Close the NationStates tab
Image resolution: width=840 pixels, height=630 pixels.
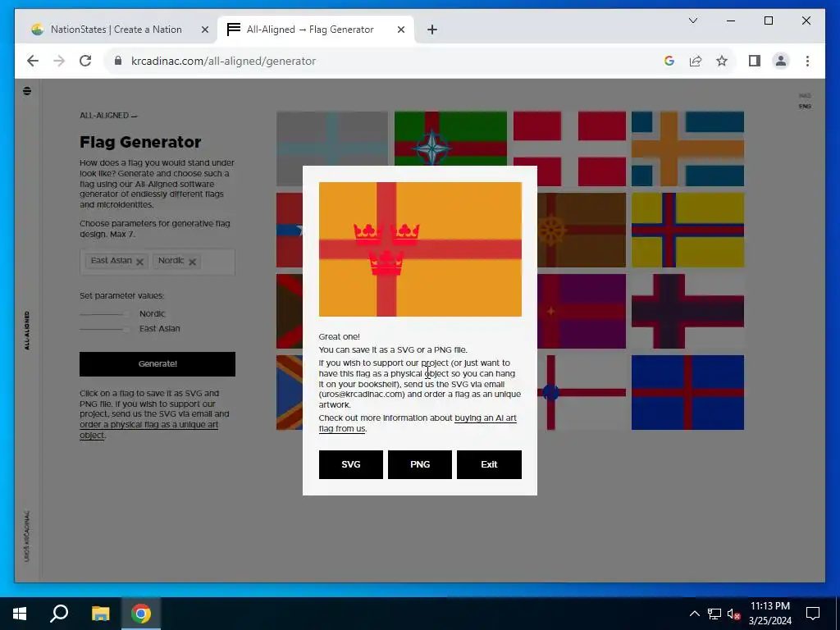tap(204, 30)
